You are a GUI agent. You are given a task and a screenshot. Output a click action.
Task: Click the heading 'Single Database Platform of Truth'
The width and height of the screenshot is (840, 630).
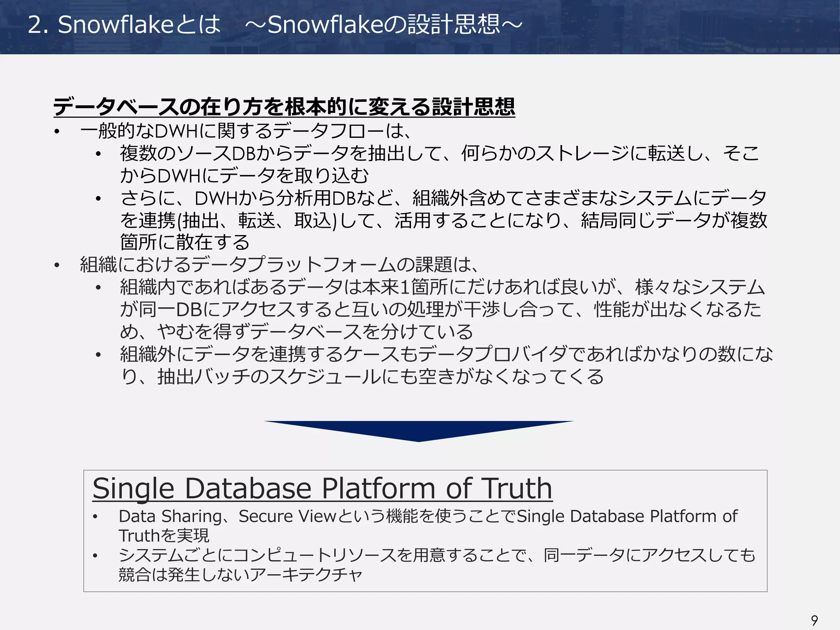pyautogui.click(x=322, y=488)
